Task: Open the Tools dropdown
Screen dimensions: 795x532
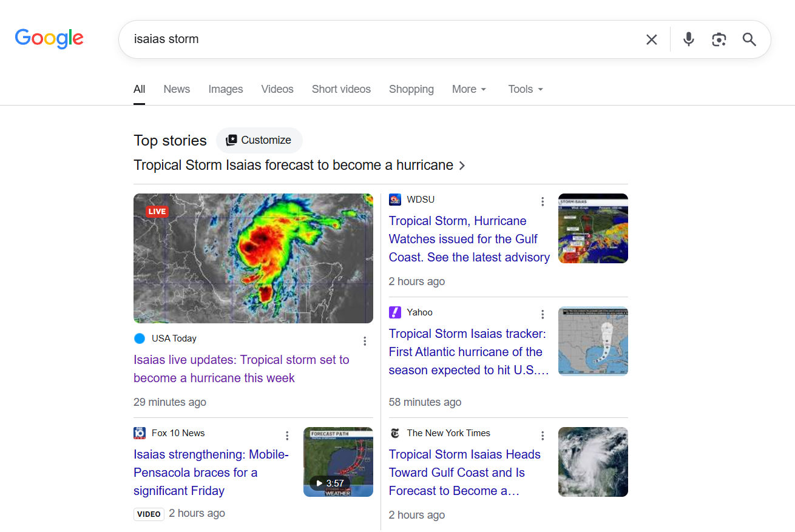Action: 526,89
